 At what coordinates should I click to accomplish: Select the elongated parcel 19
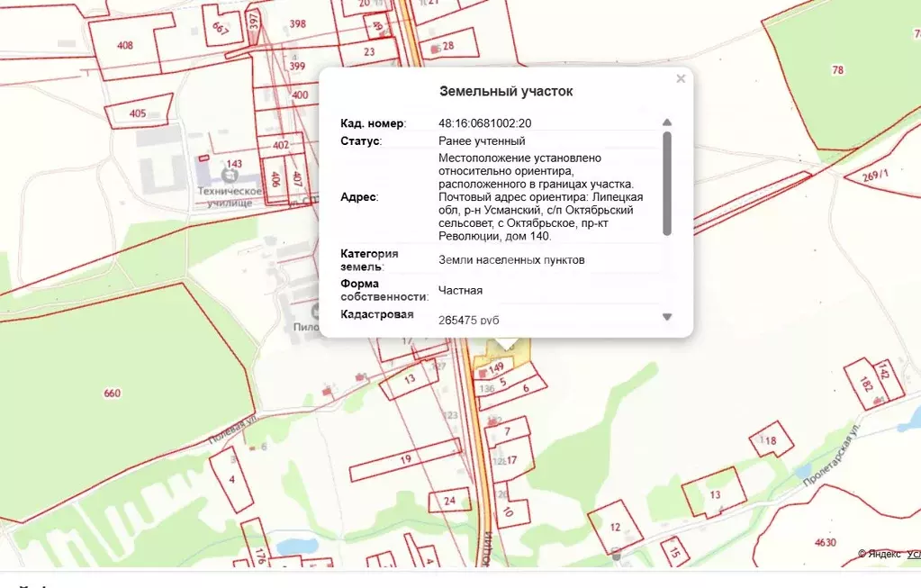click(405, 459)
